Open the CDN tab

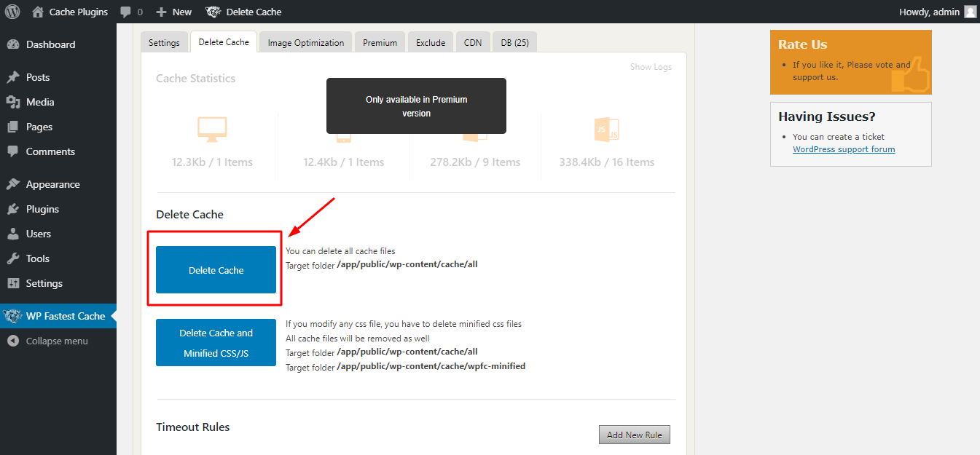[x=473, y=42]
